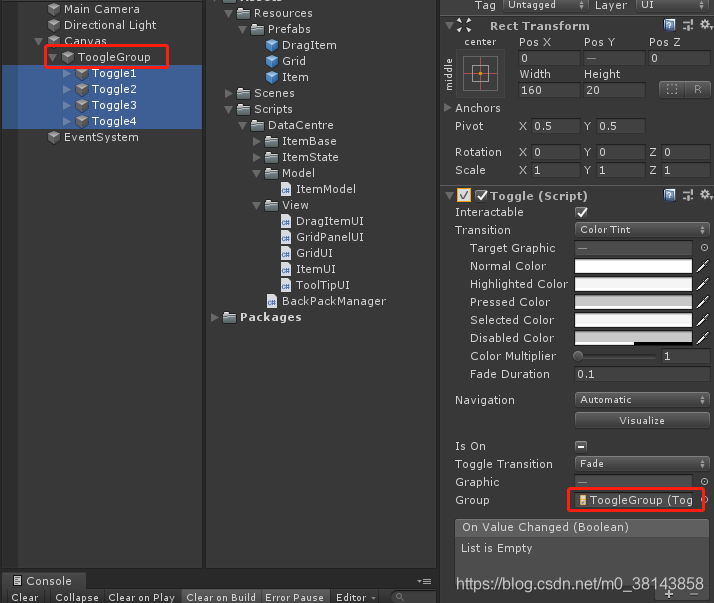Viewport: 714px width, 603px height.
Task: Expand the Toggle3 hierarchy node
Action: click(66, 105)
